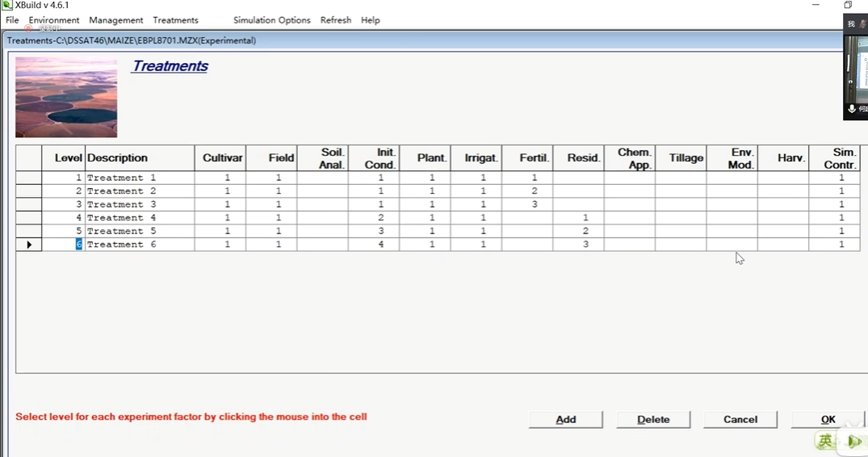Click the 'Treatment 5' description cell
Viewport: 868px width, 457px height.
pos(140,231)
